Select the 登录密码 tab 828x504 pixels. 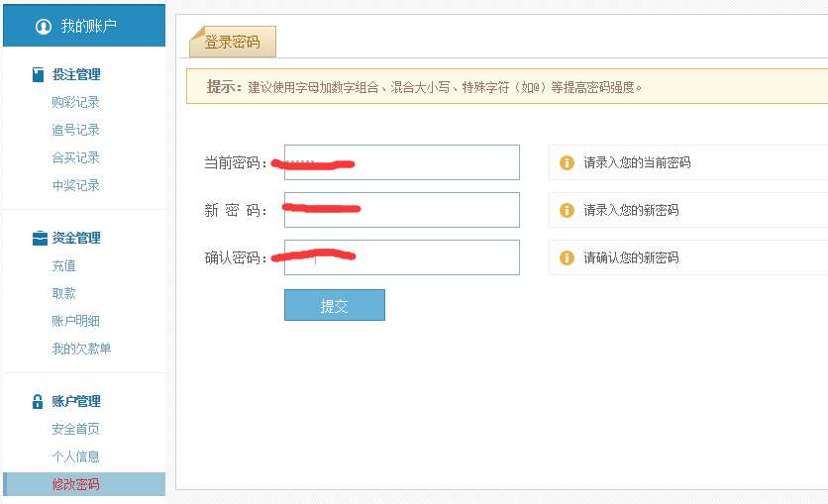click(x=233, y=42)
